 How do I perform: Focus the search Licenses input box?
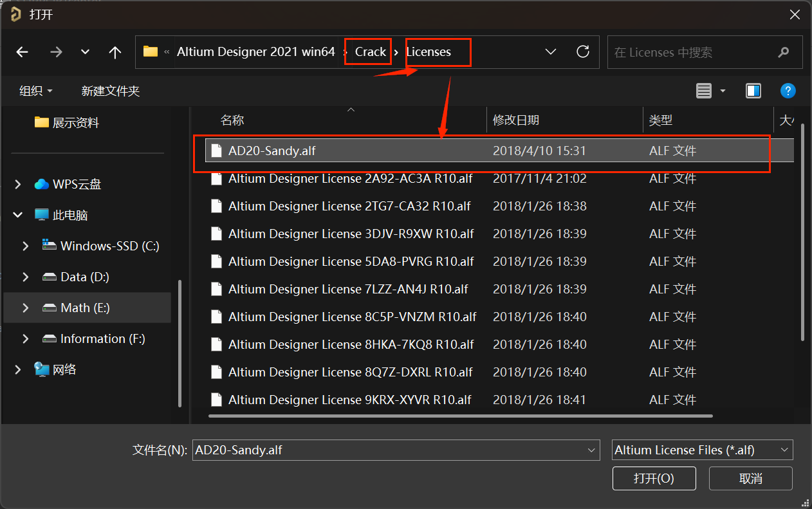click(x=705, y=52)
